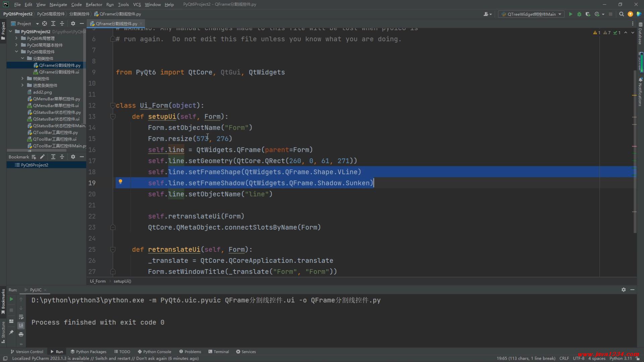The height and width of the screenshot is (362, 644).
Task: Select opened file target icon in Project panel
Action: click(45, 23)
